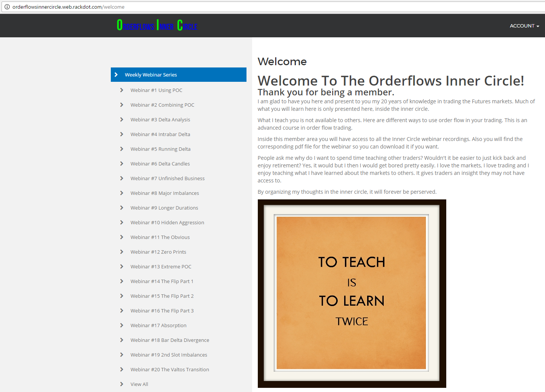Click the arrow icon beside Webinar #6 Delta Candles
The width and height of the screenshot is (545, 392).
[x=121, y=164]
